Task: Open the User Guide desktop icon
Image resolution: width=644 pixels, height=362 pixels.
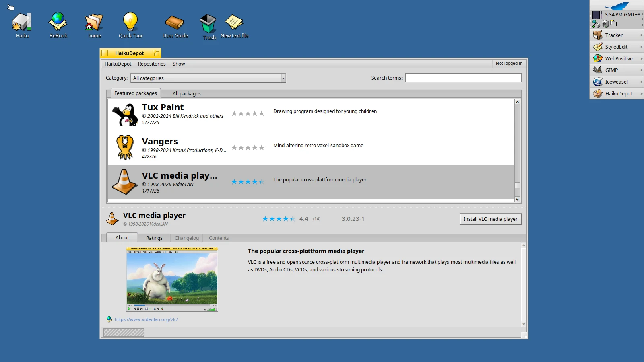Action: click(x=175, y=22)
